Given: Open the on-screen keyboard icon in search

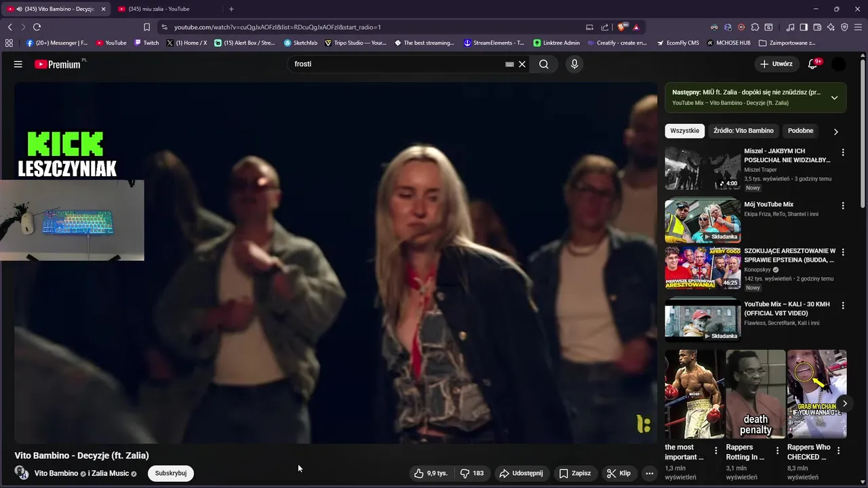Looking at the screenshot, I should coord(509,64).
